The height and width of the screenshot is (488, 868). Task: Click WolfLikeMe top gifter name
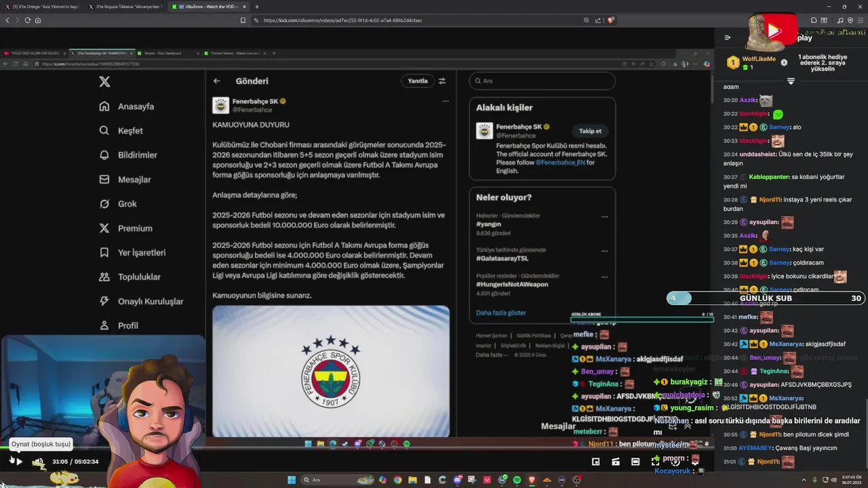point(759,59)
